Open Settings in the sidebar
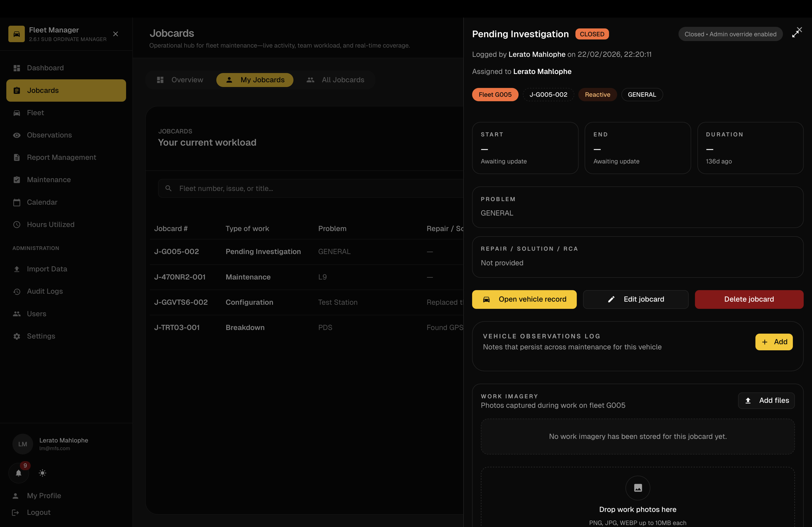The height and width of the screenshot is (527, 812). pos(66,336)
